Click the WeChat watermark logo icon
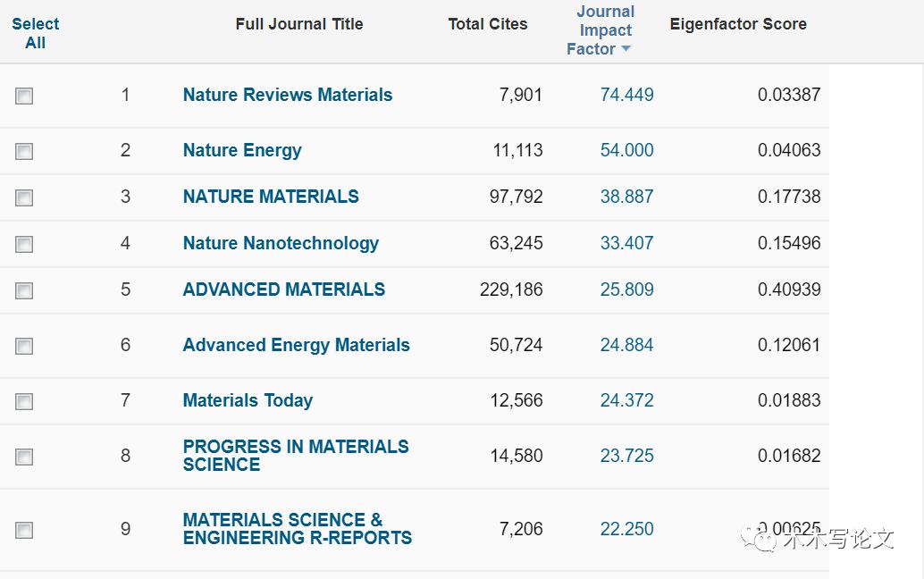924x579 pixels. [x=765, y=539]
